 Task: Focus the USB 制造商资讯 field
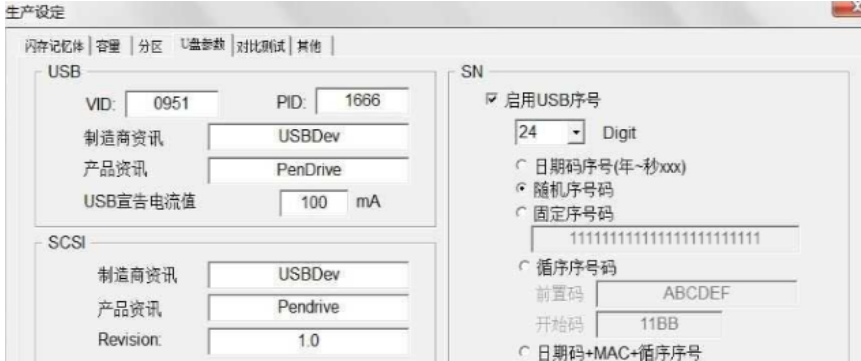(x=308, y=136)
